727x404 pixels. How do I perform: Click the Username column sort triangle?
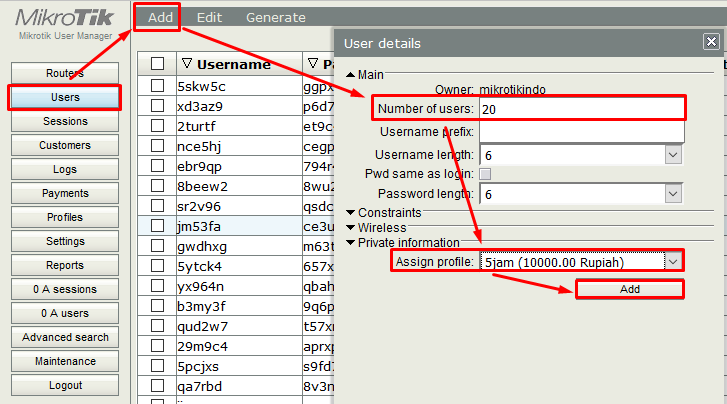[x=187, y=64]
